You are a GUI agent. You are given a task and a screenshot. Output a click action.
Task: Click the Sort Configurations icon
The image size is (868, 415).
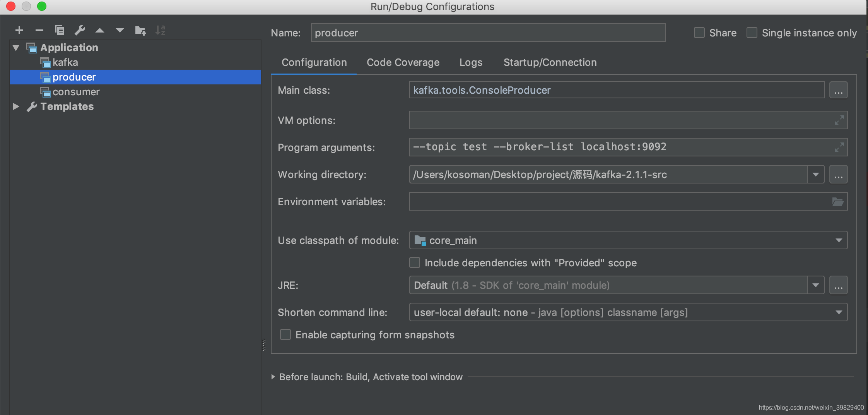160,30
